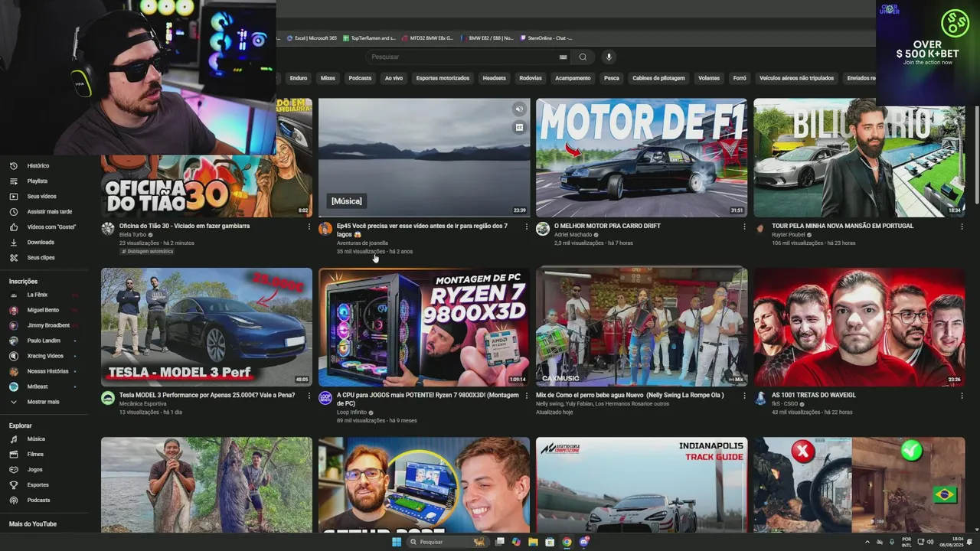Click the page vertical scrollbar

[976, 155]
